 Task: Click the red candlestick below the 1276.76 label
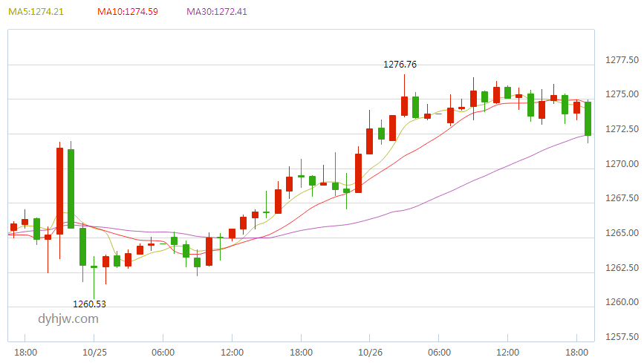[x=405, y=106]
